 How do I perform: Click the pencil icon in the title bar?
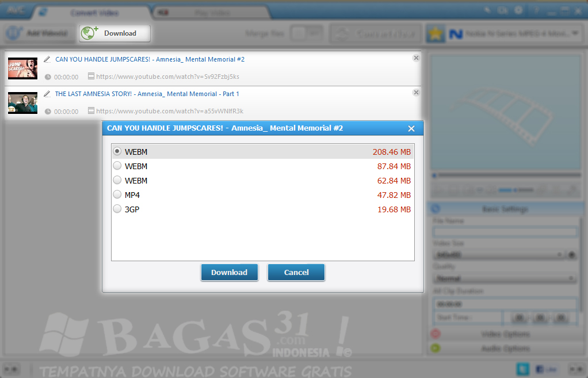(487, 10)
